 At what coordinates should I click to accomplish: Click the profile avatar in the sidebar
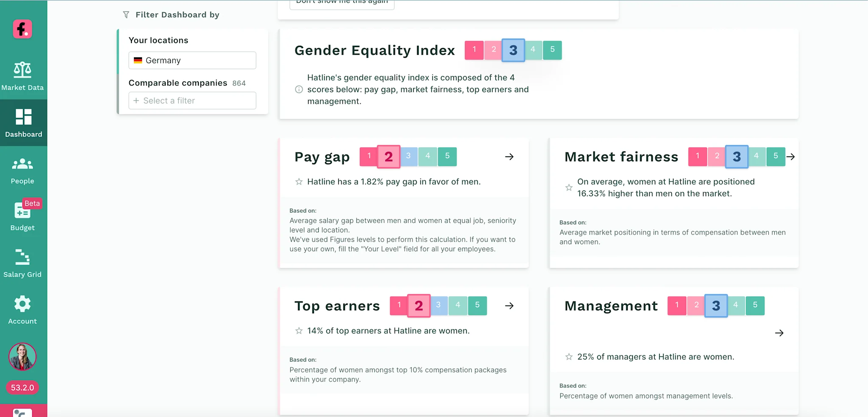pyautogui.click(x=23, y=357)
